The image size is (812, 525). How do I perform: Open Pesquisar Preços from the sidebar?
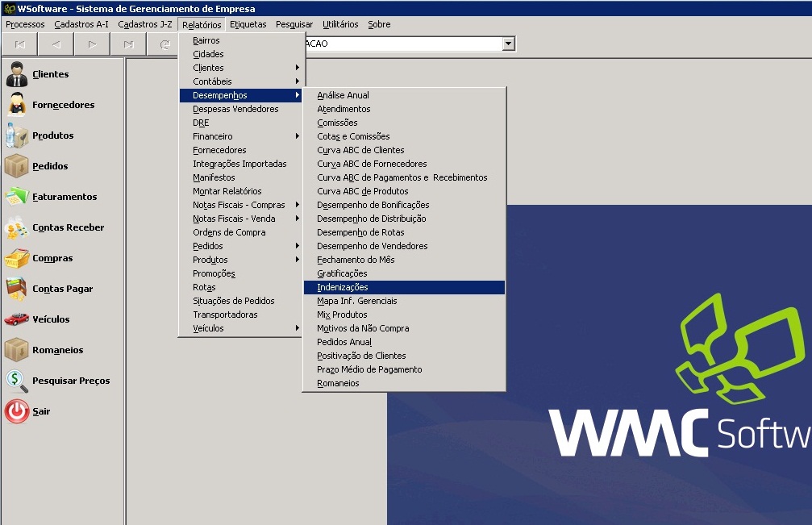coord(17,381)
